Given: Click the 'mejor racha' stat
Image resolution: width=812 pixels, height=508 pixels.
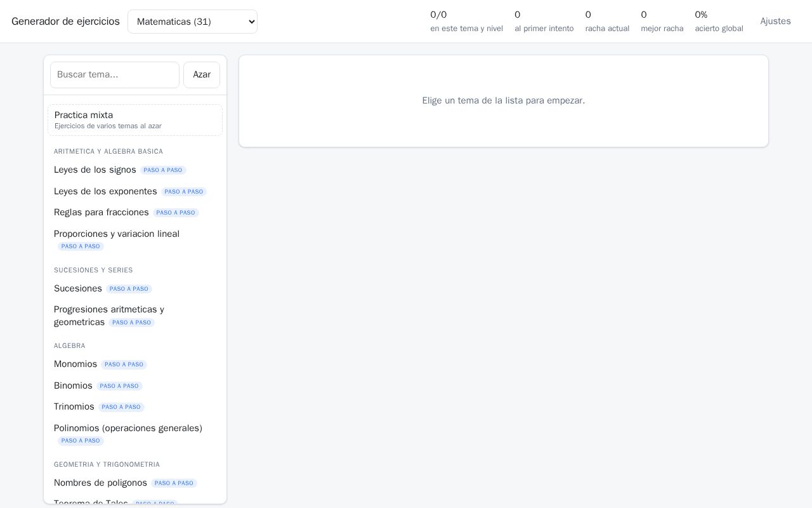Looking at the screenshot, I should tap(662, 22).
